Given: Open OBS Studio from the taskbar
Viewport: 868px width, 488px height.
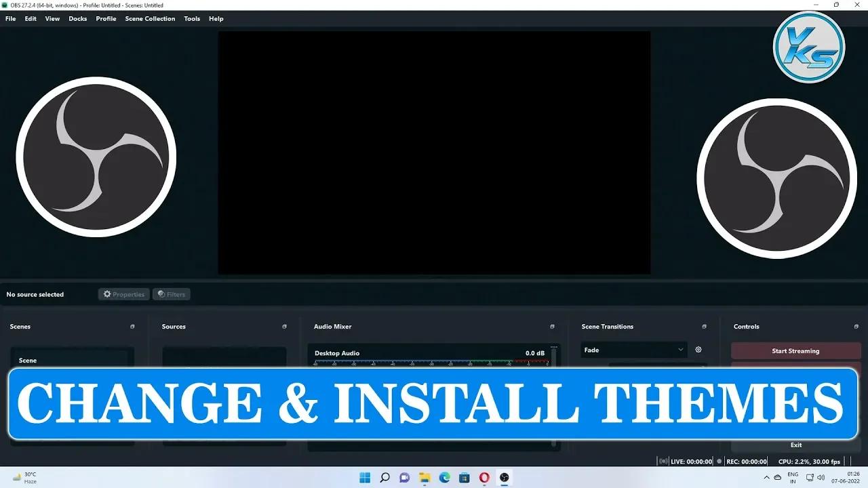Looking at the screenshot, I should point(505,478).
